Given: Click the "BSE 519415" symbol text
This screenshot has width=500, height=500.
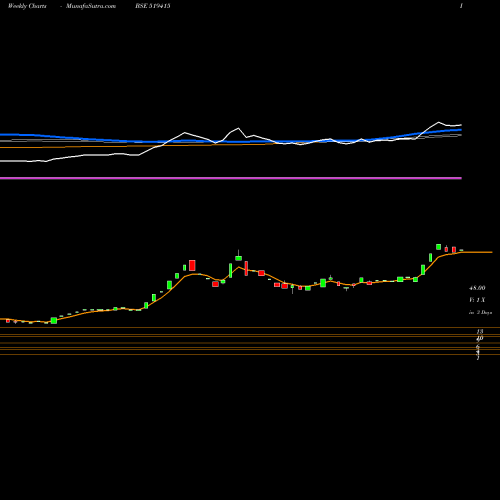Looking at the screenshot, I should click(x=153, y=6).
